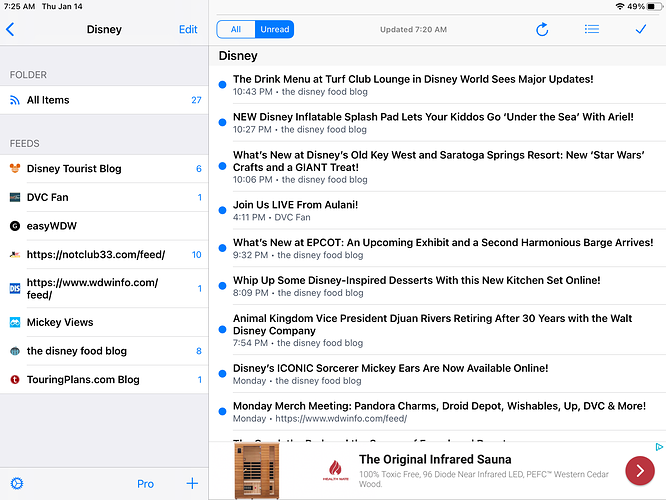The width and height of the screenshot is (666, 500).
Task: Toggle unread dot for Kitchen Set article
Action: (222, 286)
